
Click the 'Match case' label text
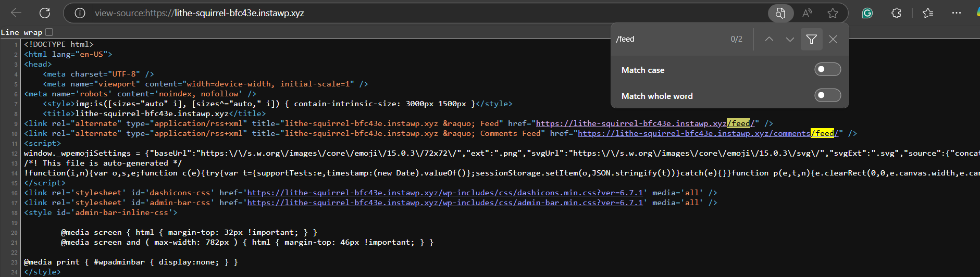pos(643,70)
